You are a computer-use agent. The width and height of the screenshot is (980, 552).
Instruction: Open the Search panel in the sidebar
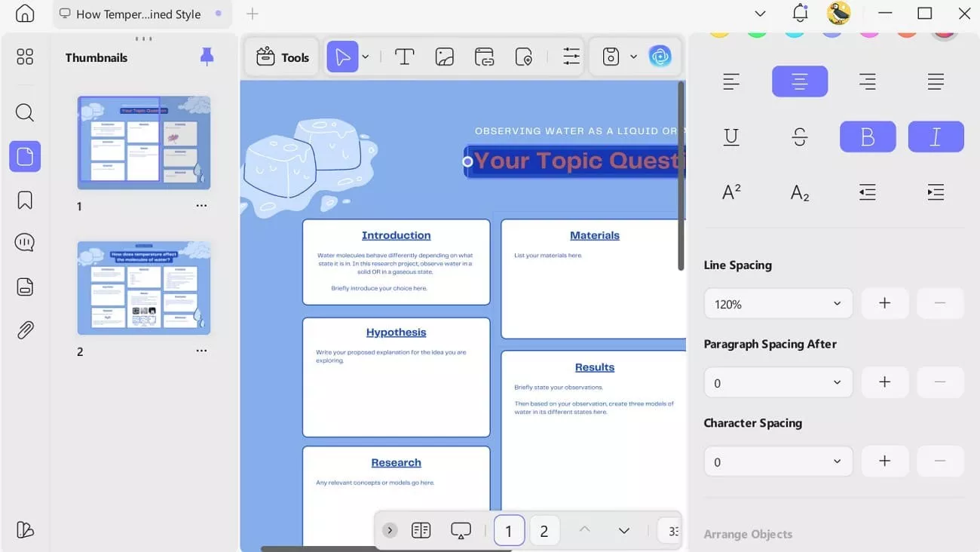[25, 113]
